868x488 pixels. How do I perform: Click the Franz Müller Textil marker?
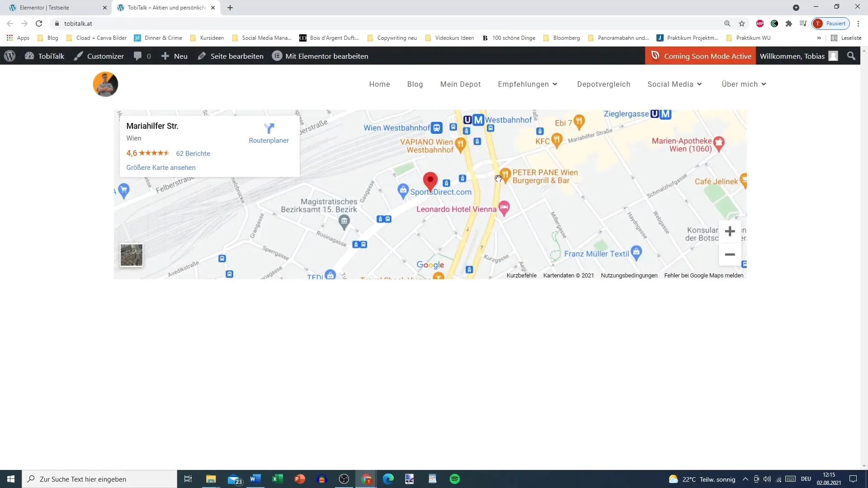(636, 253)
